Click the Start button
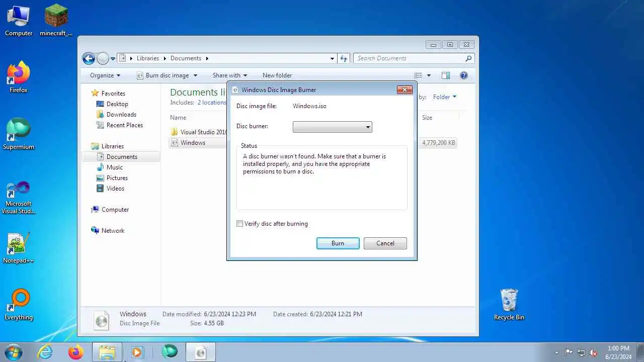644x362 pixels. point(13,352)
